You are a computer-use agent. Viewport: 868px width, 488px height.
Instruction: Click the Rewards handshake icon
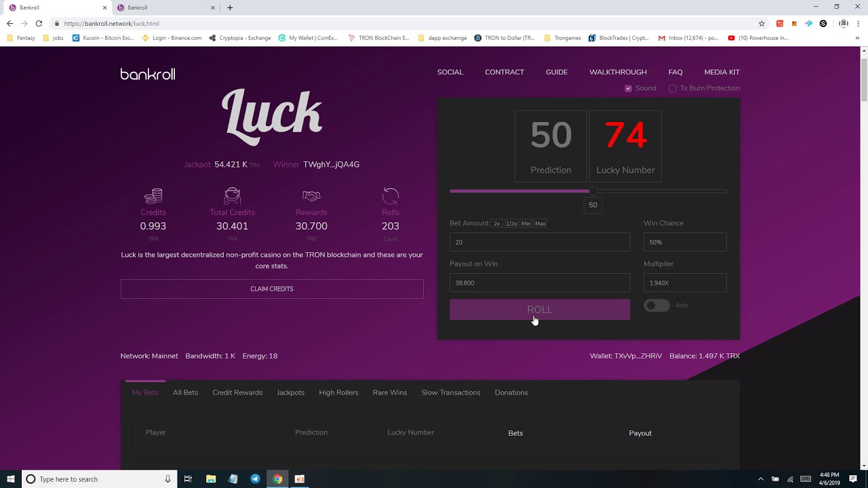[311, 196]
